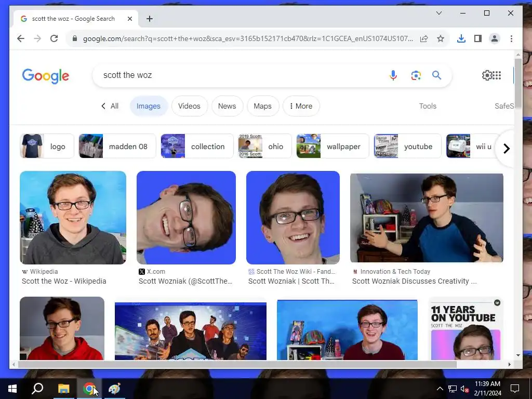This screenshot has height=399, width=532.
Task: Show hidden system tray icons
Action: tap(440, 389)
